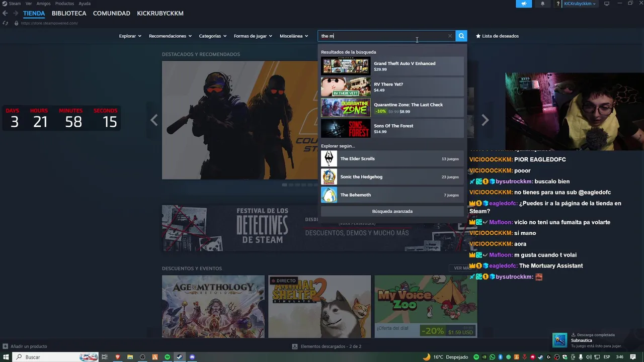The image size is (644, 362).
Task: Switch to BIBLIOTECA tab
Action: pyautogui.click(x=69, y=13)
